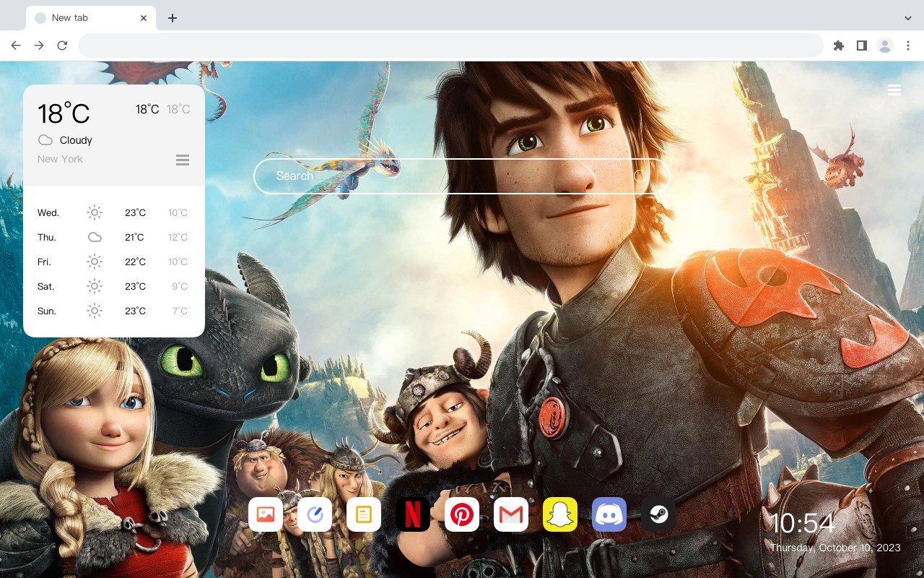Open the Discord shortcut

coord(609,514)
